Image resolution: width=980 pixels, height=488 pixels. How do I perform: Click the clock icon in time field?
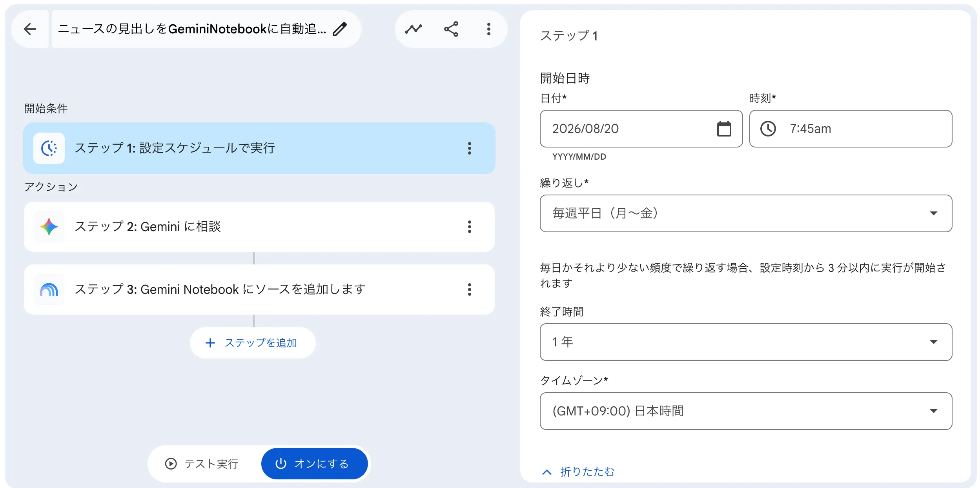(768, 129)
